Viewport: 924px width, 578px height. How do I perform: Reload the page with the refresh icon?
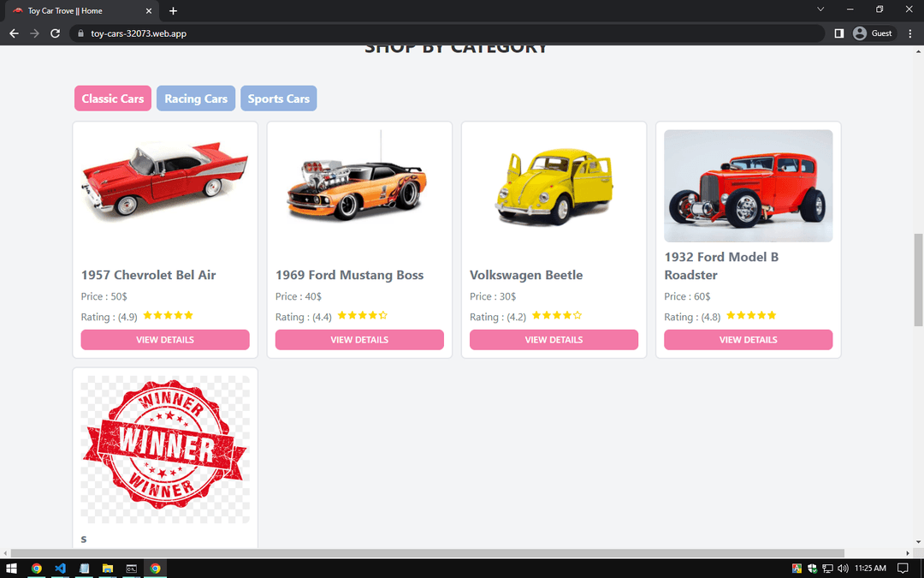(x=56, y=33)
